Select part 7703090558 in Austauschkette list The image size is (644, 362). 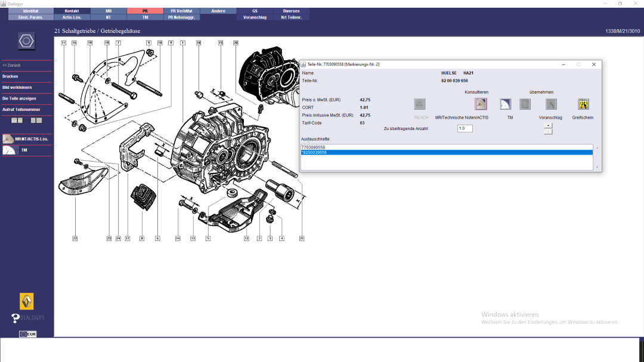click(314, 147)
